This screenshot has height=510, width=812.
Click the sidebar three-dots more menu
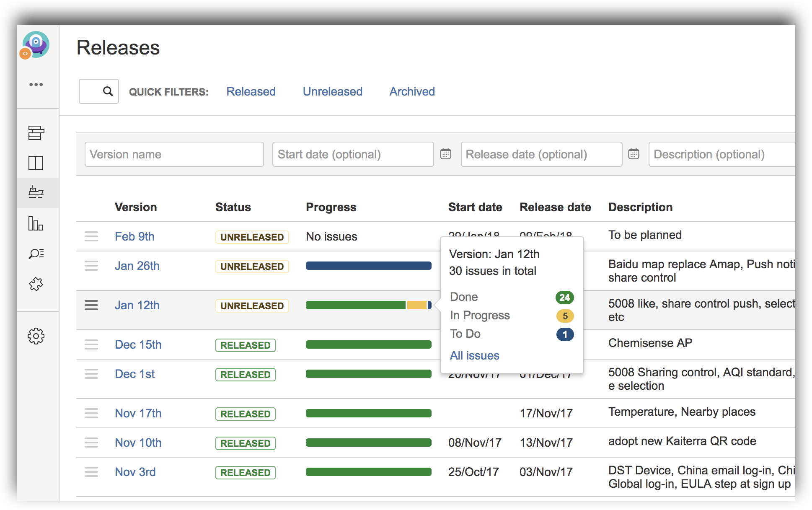[x=36, y=85]
